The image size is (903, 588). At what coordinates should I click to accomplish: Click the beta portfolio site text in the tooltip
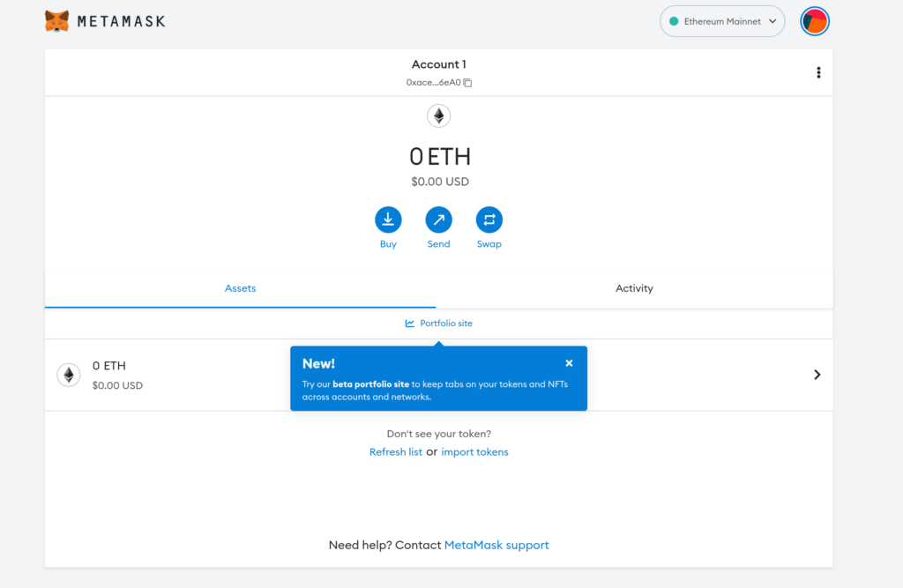[x=371, y=384]
